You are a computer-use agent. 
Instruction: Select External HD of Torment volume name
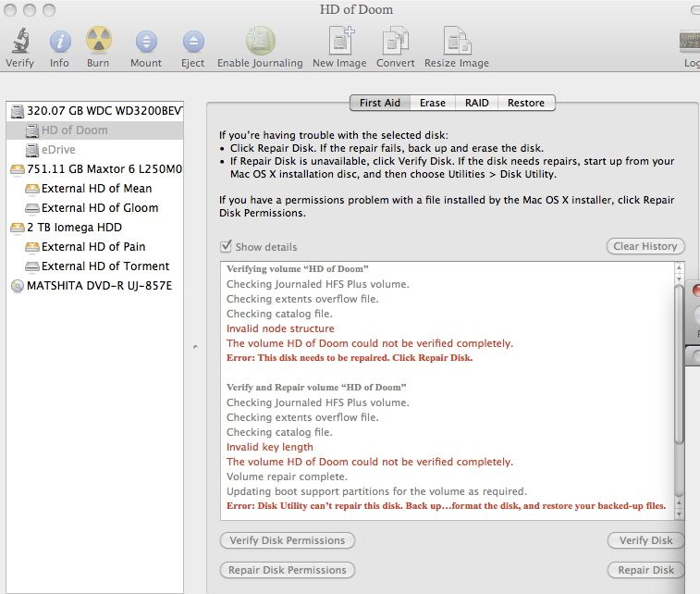(x=105, y=266)
